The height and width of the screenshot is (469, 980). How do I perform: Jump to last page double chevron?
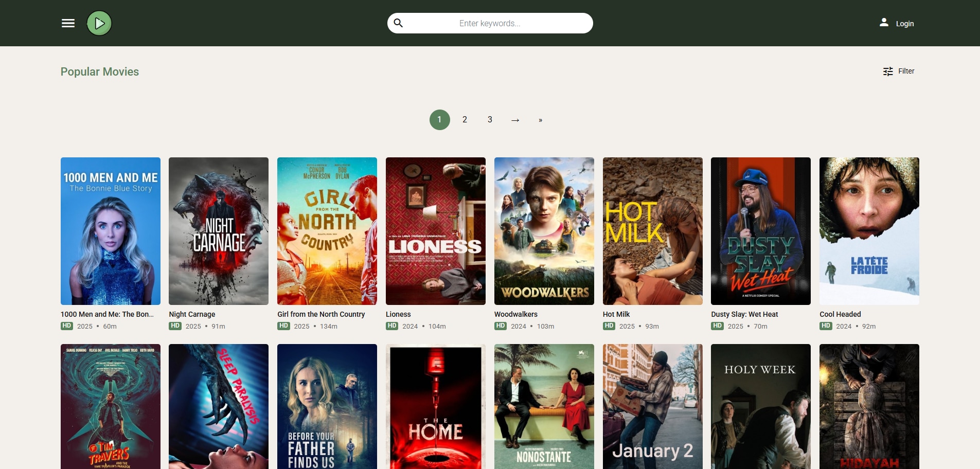(540, 120)
